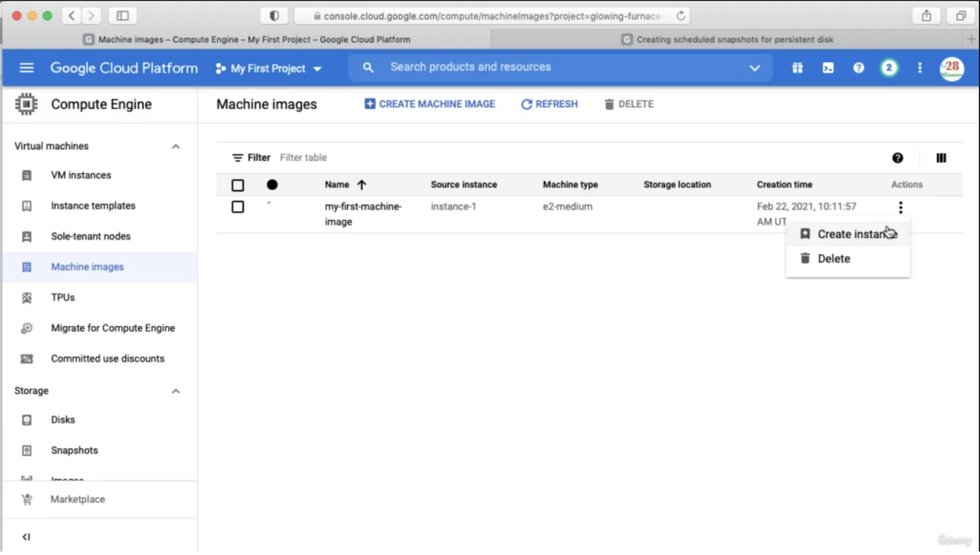Screen dimensions: 980x555
Task: Open Sole-tenant nodes page
Action: [90, 236]
